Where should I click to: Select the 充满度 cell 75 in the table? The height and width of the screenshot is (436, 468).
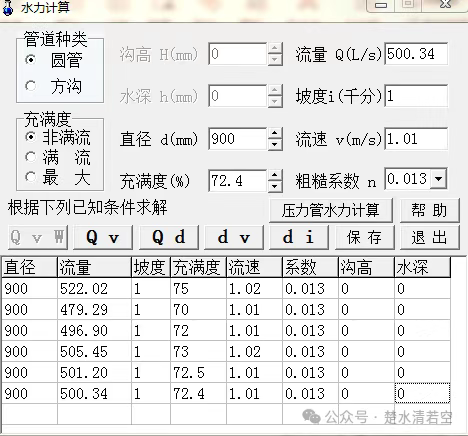click(x=199, y=289)
